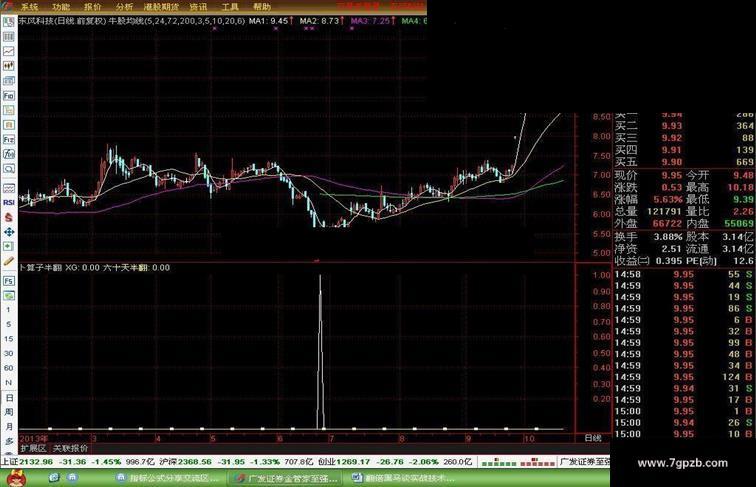The width and height of the screenshot is (756, 487).
Task: Click the 买二 price 9.93
Action: click(672, 126)
